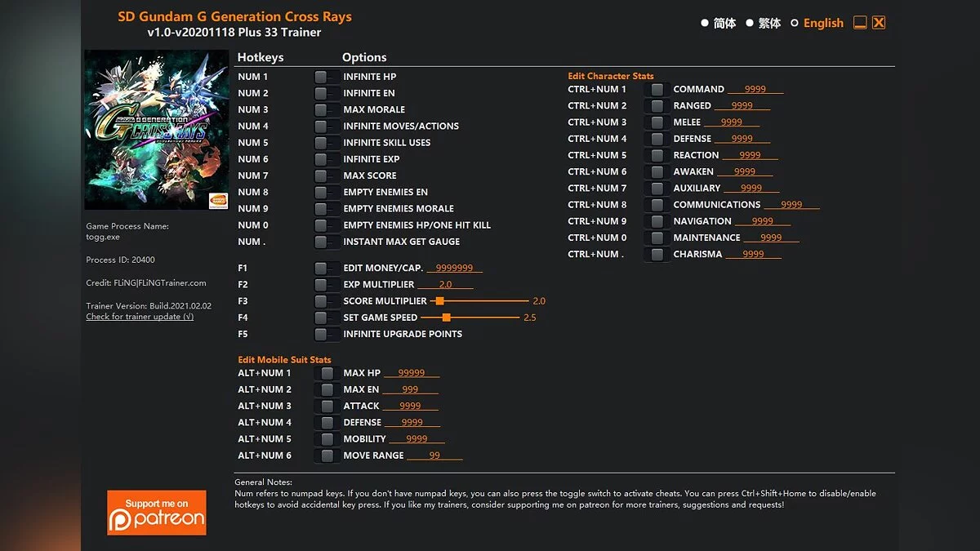
Task: Toggle Infinite Moves/Actions switch
Action: [327, 126]
